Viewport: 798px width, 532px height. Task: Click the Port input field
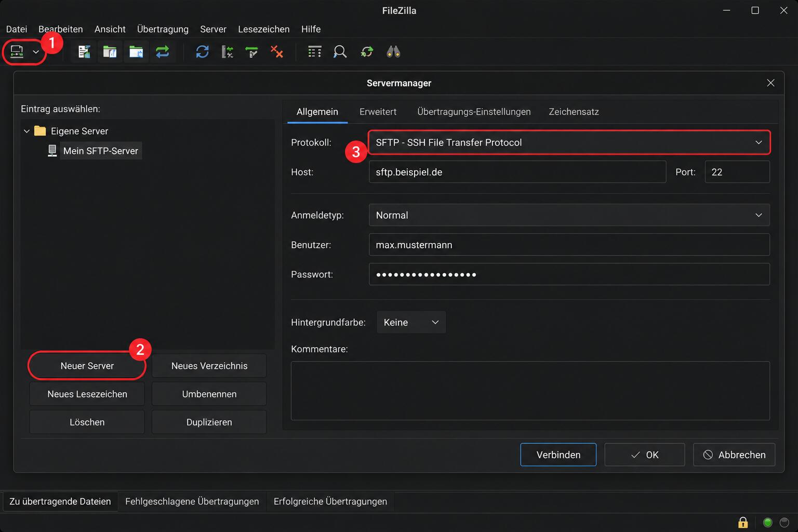737,172
